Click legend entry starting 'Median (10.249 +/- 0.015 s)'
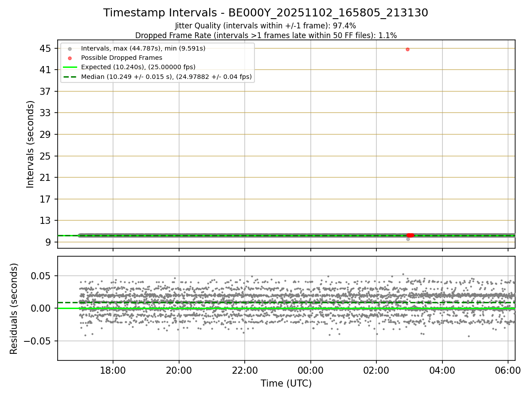 pos(166,77)
